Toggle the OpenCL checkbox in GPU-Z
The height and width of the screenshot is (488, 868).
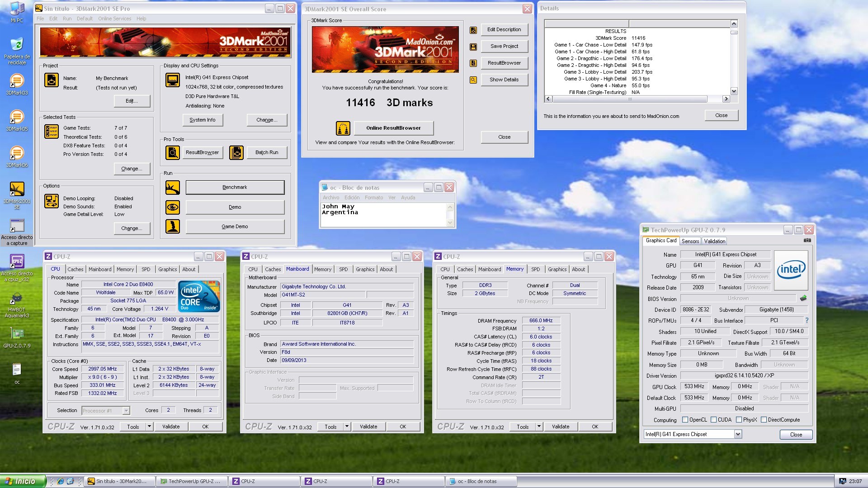[x=685, y=420]
